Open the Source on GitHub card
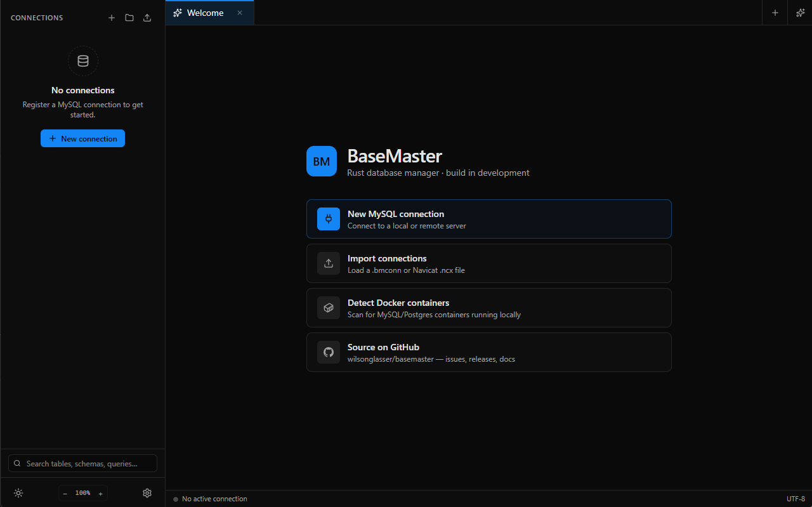The width and height of the screenshot is (812, 507). 488,352
